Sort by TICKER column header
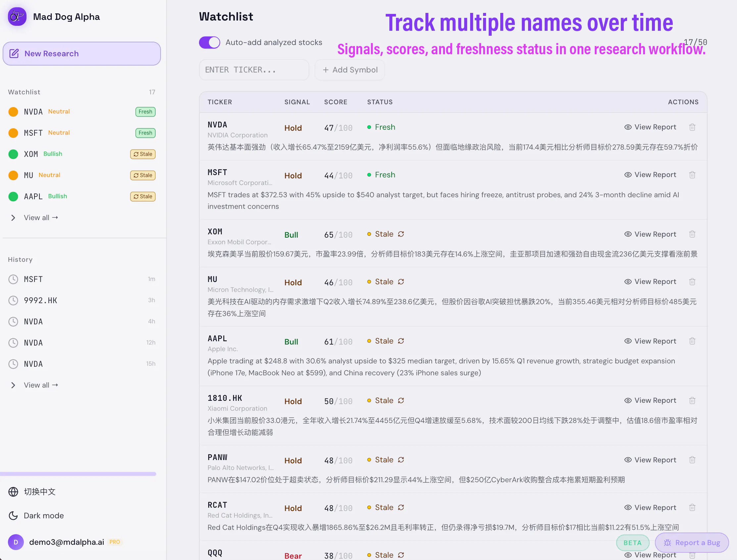737x560 pixels. (x=220, y=102)
